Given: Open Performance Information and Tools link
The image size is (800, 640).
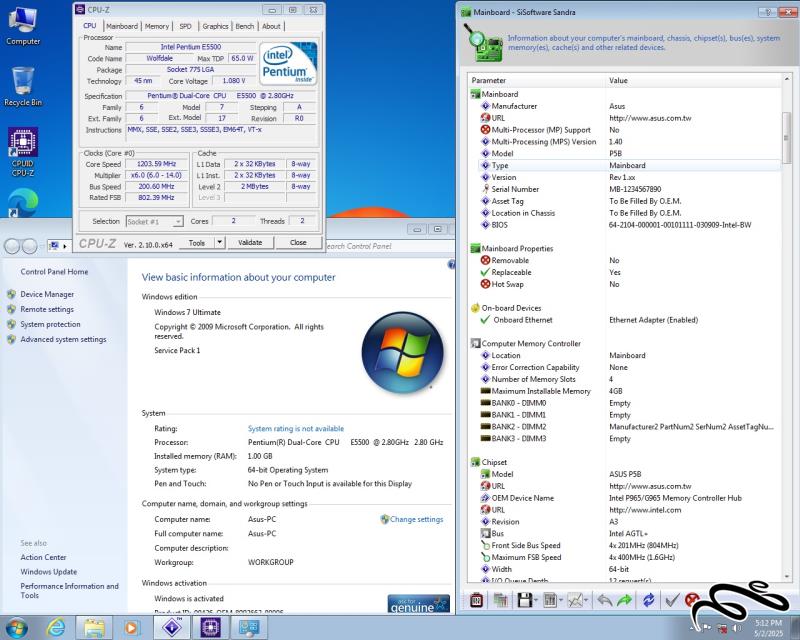Looking at the screenshot, I should [69, 590].
